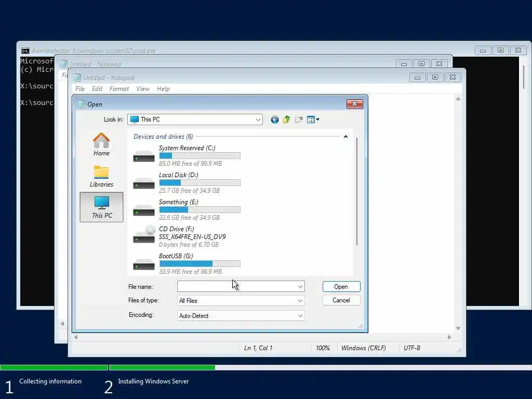Open the View menu grid icon
The height and width of the screenshot is (399, 532).
[311, 119]
